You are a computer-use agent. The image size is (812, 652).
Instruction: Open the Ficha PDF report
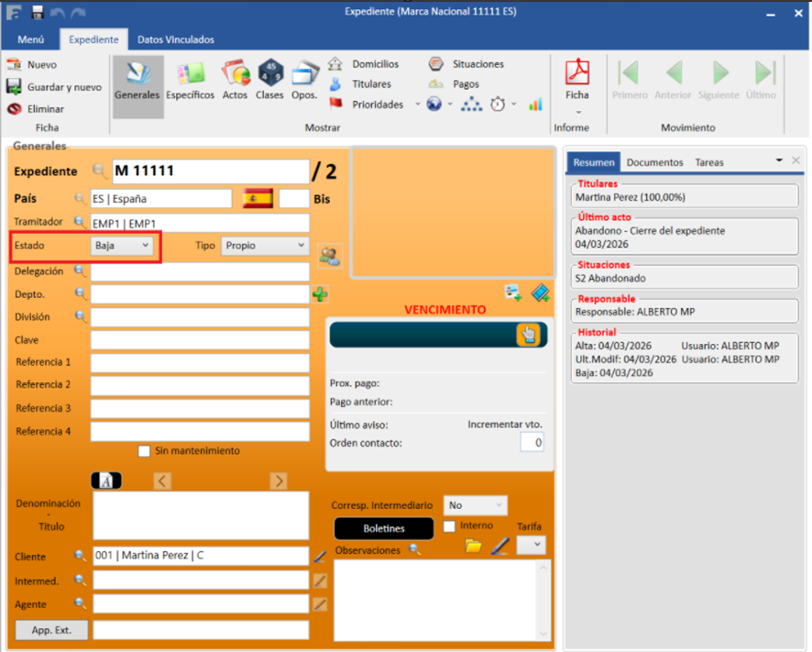[x=576, y=73]
